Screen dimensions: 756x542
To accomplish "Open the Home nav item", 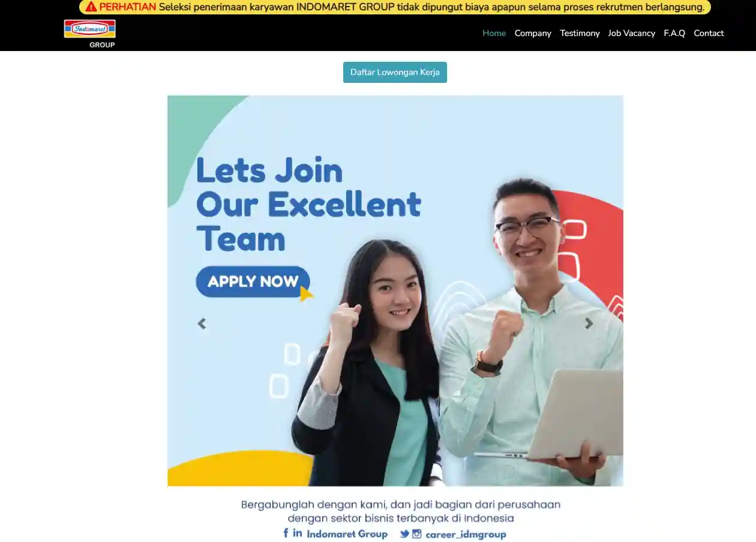I will click(494, 33).
